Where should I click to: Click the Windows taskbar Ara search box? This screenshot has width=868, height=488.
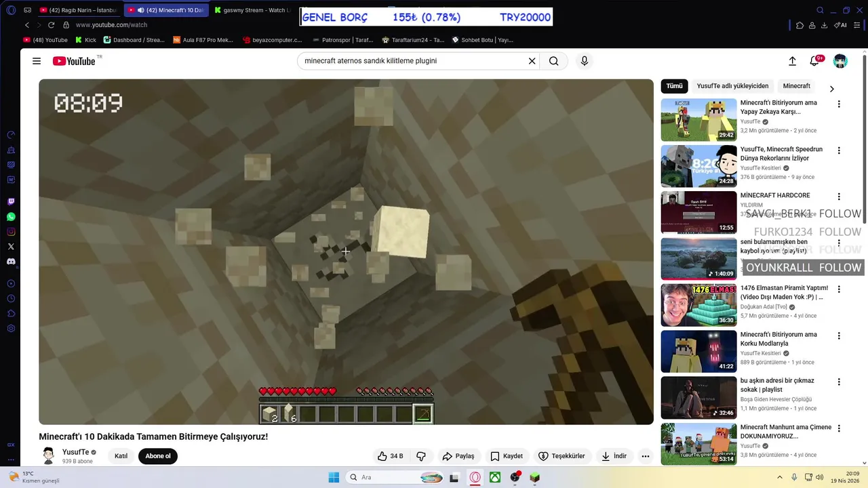(396, 477)
